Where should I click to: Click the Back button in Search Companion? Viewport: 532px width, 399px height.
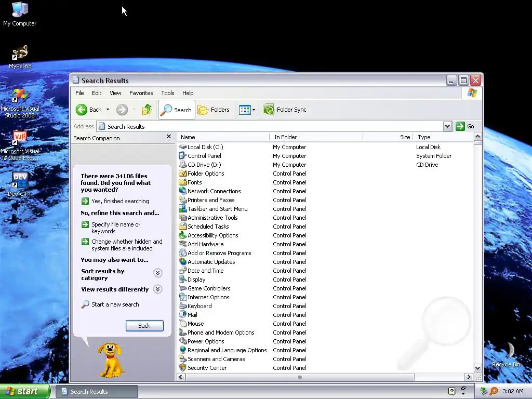click(x=144, y=326)
